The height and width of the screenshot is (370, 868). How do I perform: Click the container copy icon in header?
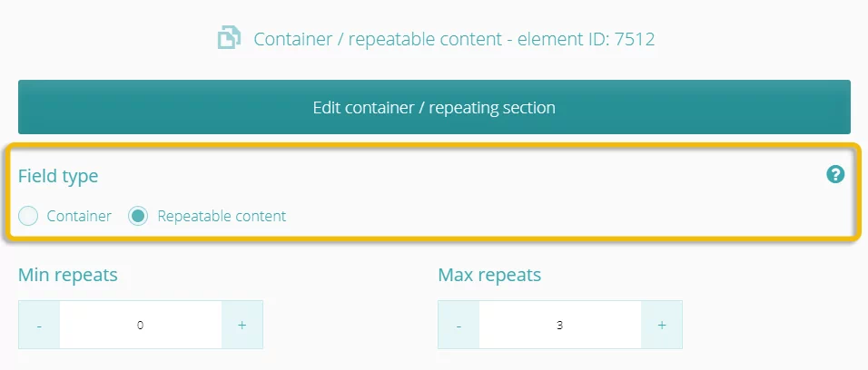(229, 39)
